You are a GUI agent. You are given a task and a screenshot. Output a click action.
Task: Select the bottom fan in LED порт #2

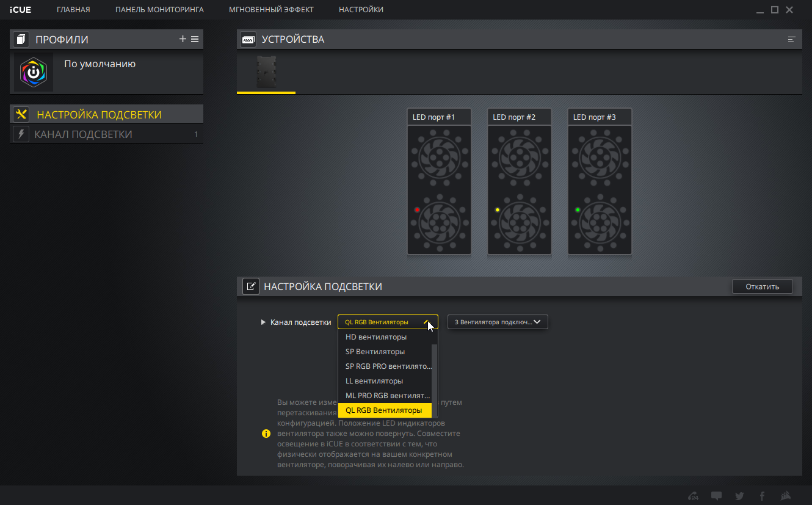tap(520, 222)
